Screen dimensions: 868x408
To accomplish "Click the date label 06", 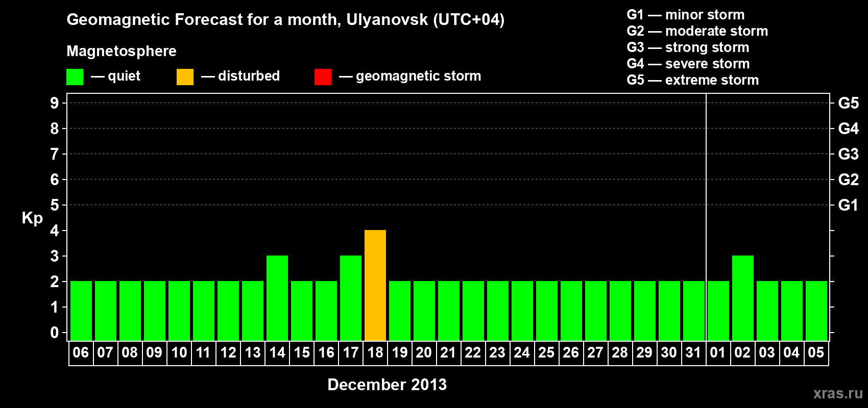I will [x=81, y=352].
